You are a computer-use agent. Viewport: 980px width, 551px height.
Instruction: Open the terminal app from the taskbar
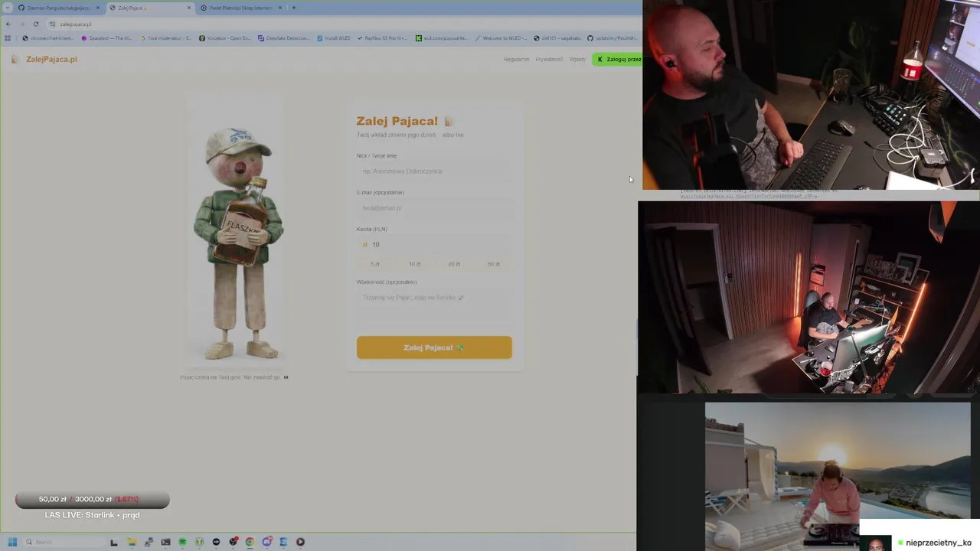[165, 542]
